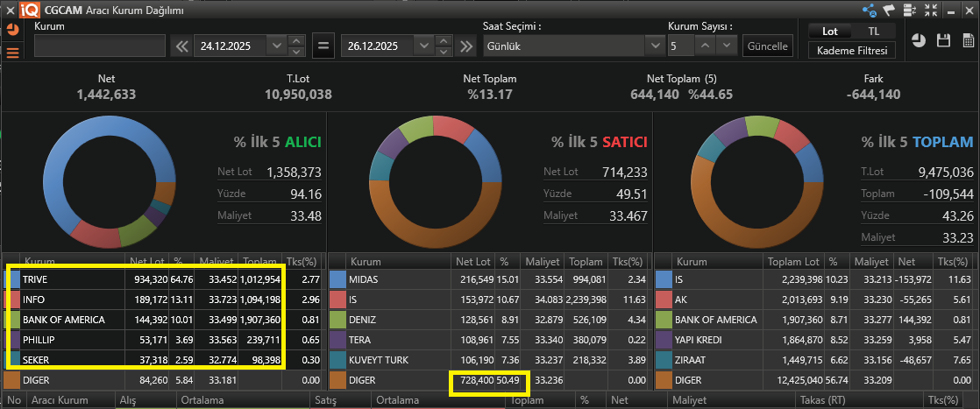Click the equals sign date sync button
The height and width of the screenshot is (409, 980).
click(323, 46)
